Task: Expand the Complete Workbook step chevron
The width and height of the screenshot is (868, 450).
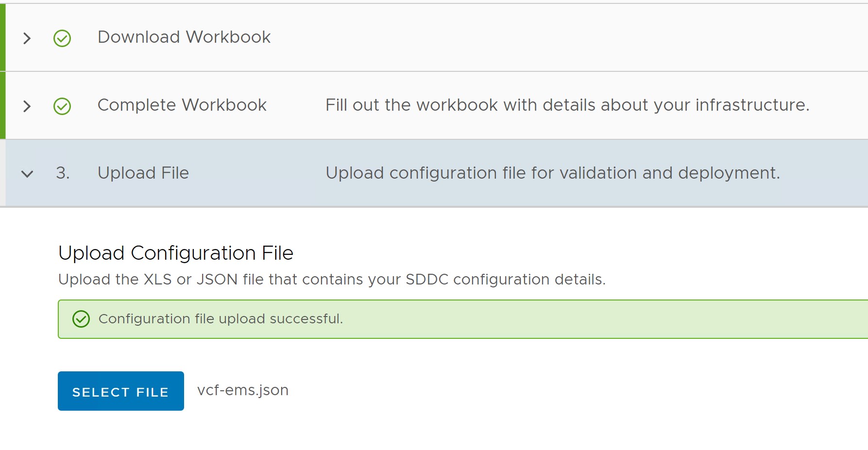Action: coord(27,106)
